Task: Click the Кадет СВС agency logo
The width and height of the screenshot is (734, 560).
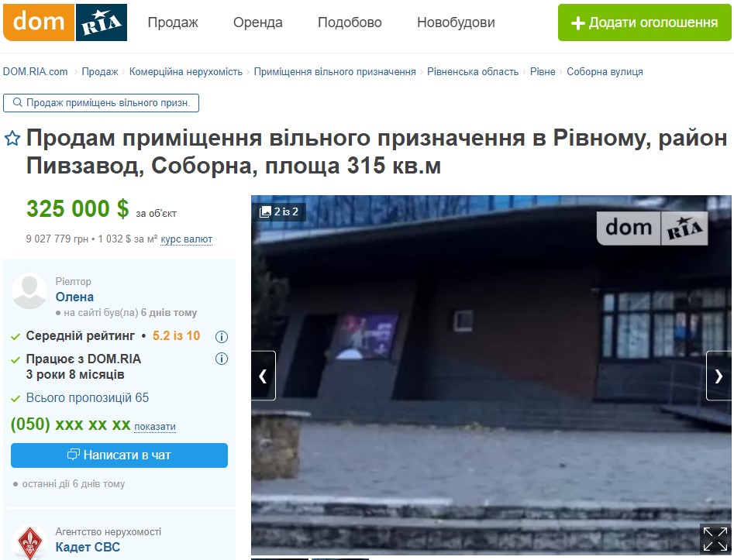Action: coord(29,543)
